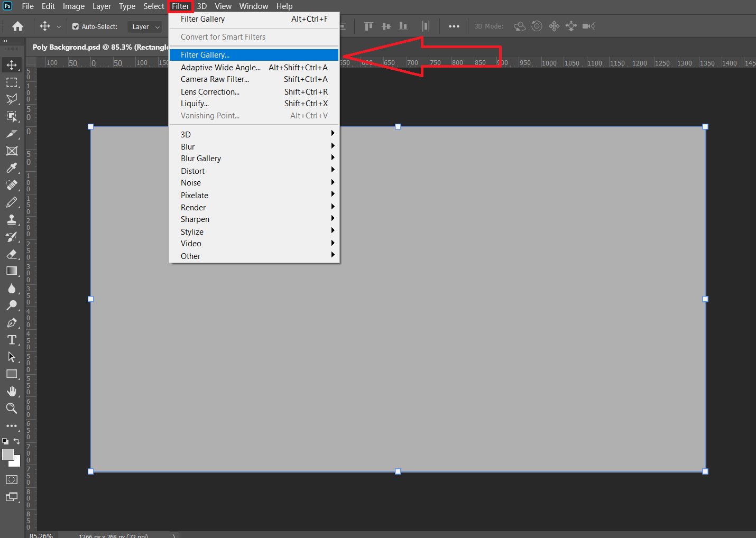Select the Hand tool
756x538 pixels.
[x=12, y=391]
